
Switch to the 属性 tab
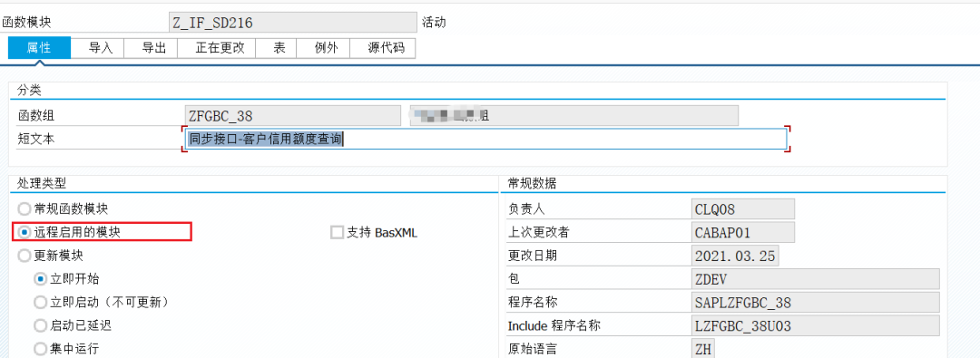pyautogui.click(x=39, y=48)
